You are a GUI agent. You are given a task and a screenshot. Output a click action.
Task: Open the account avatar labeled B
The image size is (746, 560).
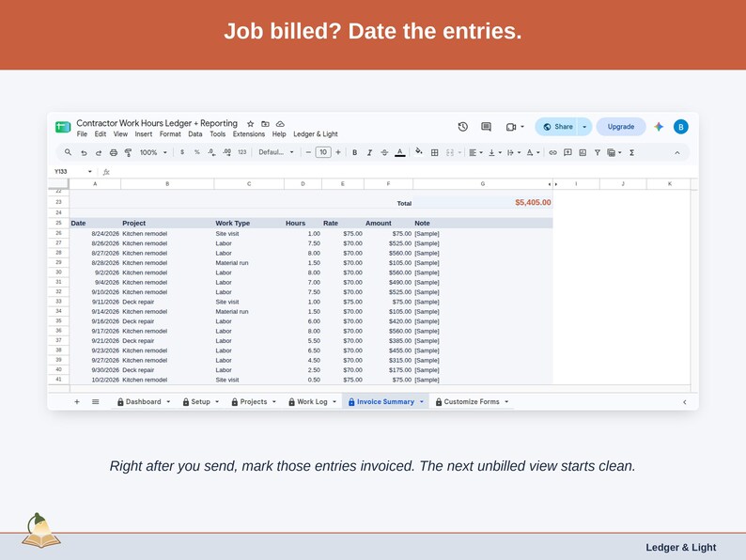(x=681, y=127)
